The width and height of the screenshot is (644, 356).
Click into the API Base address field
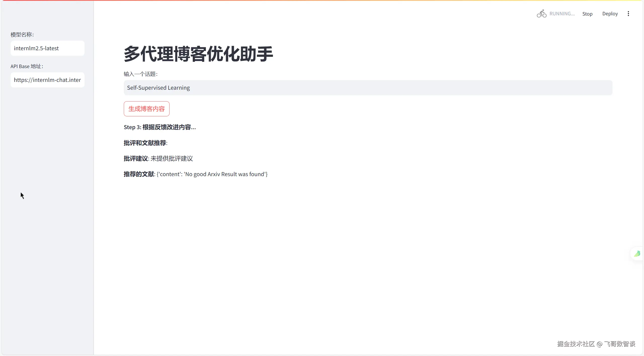47,80
